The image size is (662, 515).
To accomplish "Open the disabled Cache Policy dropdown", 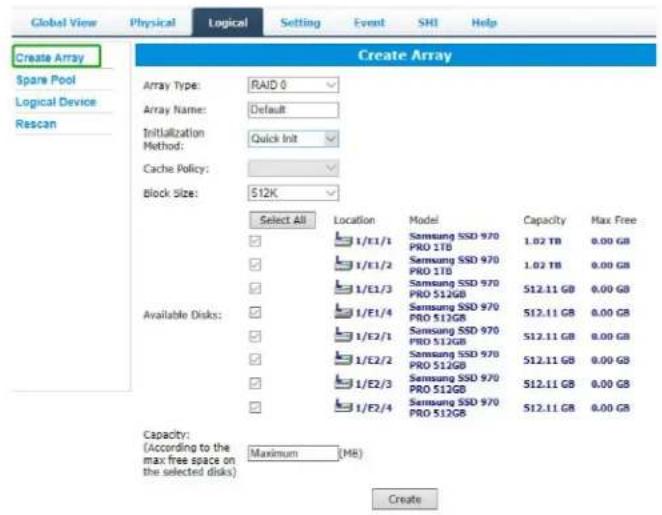I will 293,168.
